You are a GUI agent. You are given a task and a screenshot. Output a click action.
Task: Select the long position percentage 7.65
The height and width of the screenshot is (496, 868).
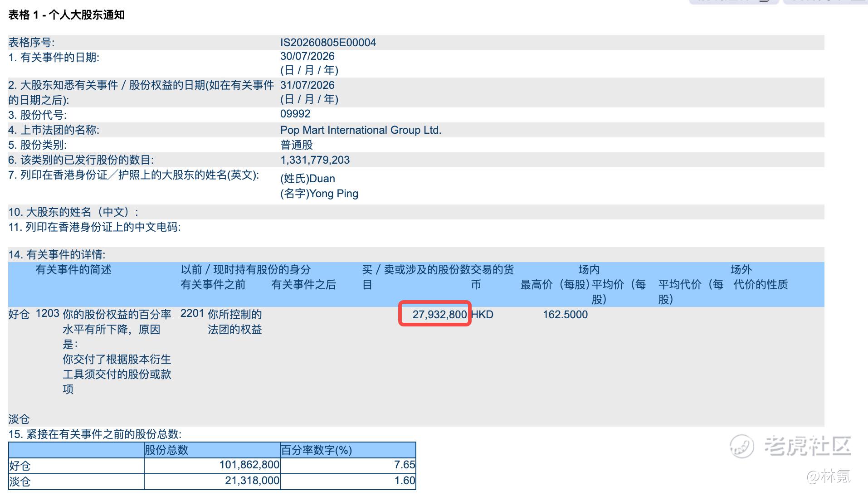(405, 465)
